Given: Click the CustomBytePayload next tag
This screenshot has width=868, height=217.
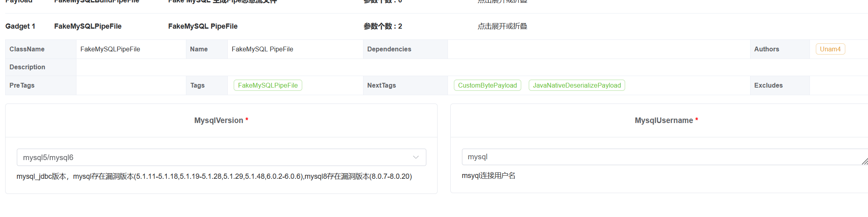Looking at the screenshot, I should (487, 85).
